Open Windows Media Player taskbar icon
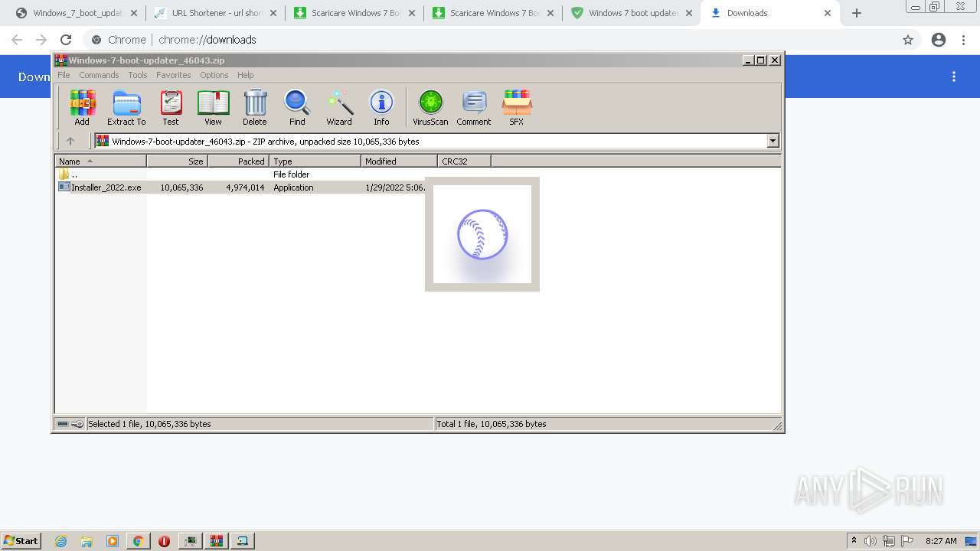The width and height of the screenshot is (980, 551). pos(113,541)
